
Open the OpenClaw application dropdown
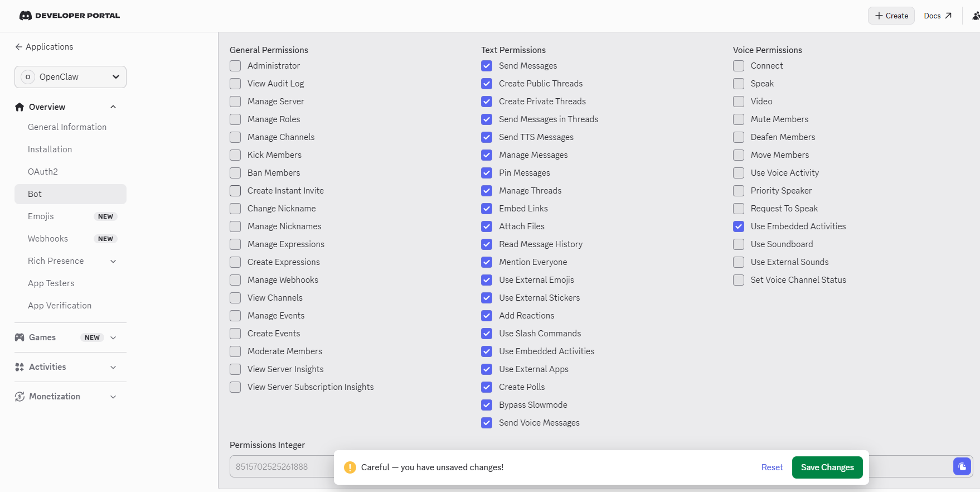(x=70, y=77)
